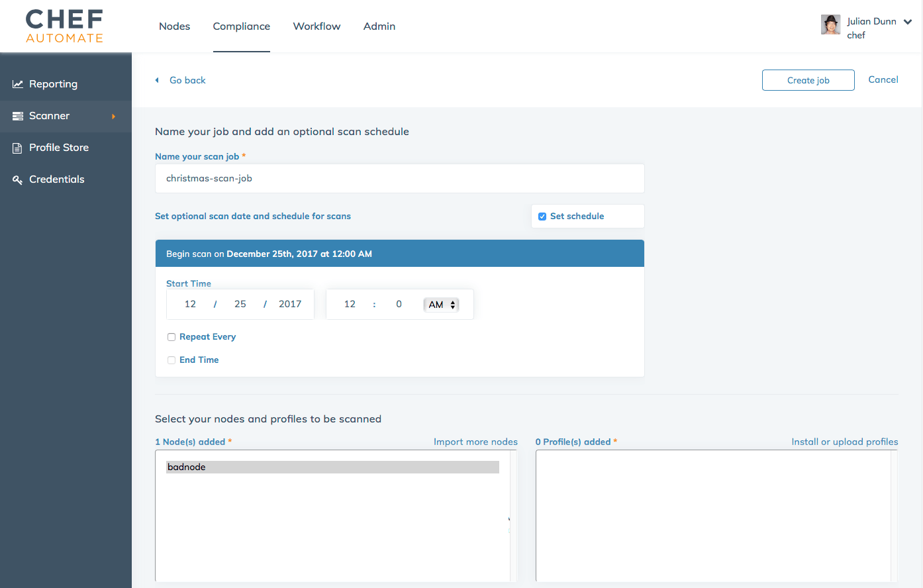Uncheck the Set schedule checkbox
The image size is (923, 588).
(542, 216)
